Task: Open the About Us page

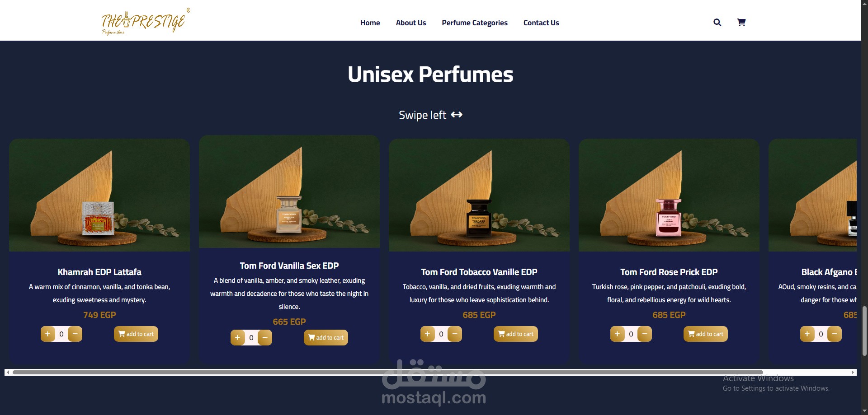Action: coord(411,23)
